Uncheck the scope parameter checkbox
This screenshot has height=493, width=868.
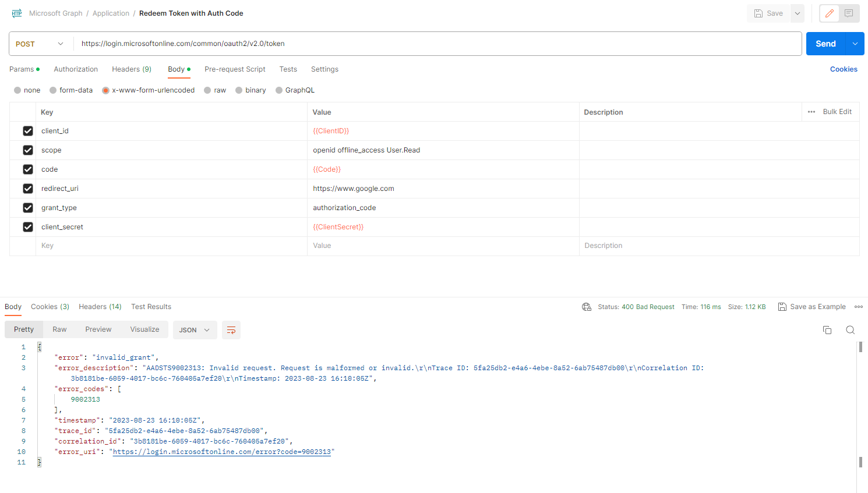(28, 150)
